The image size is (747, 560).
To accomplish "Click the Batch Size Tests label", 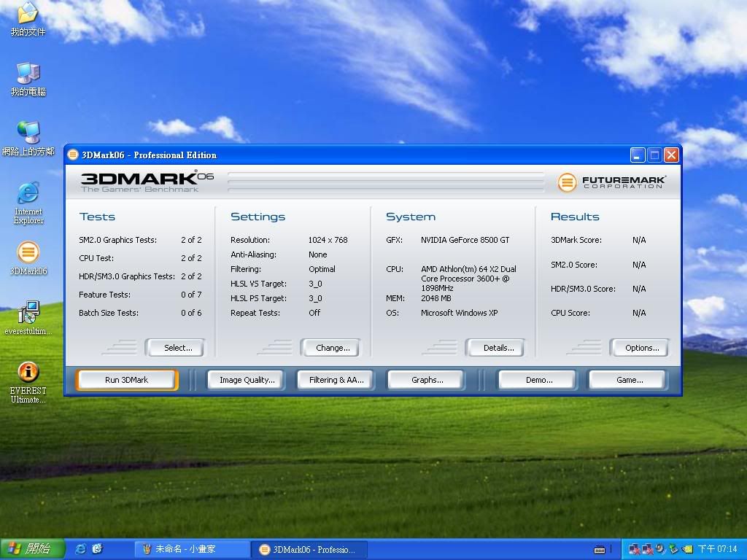I will (109, 313).
